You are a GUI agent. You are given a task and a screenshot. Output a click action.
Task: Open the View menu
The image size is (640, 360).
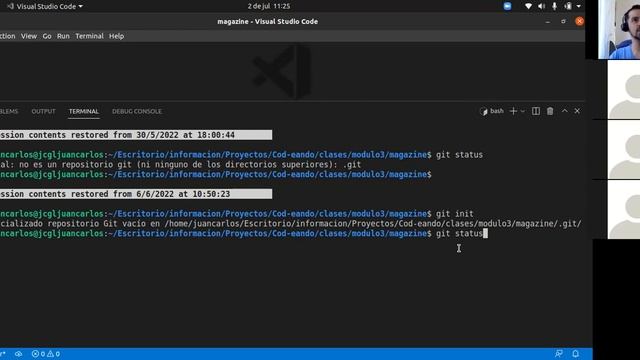pos(29,36)
